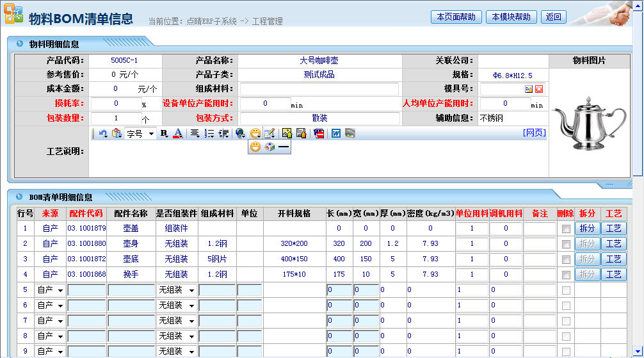Expand the 来源 dropdown in row 5
The height and width of the screenshot is (358, 644).
click(x=50, y=290)
